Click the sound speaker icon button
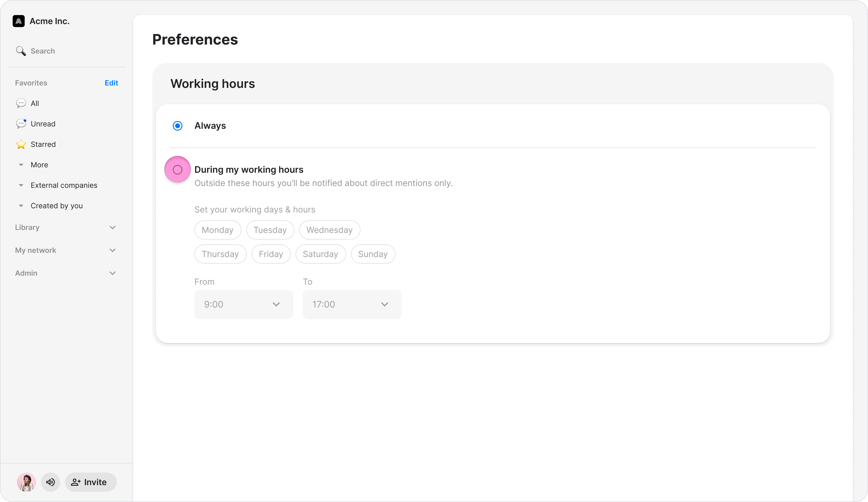 coord(51,482)
